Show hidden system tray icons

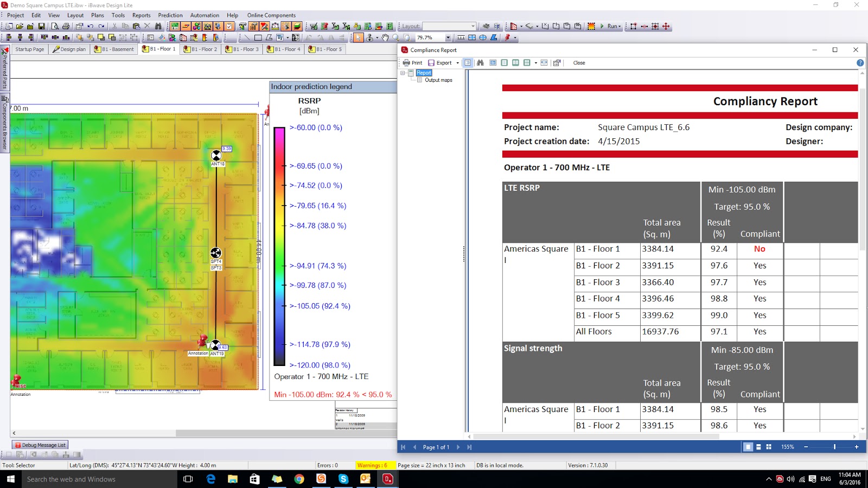pos(769,479)
